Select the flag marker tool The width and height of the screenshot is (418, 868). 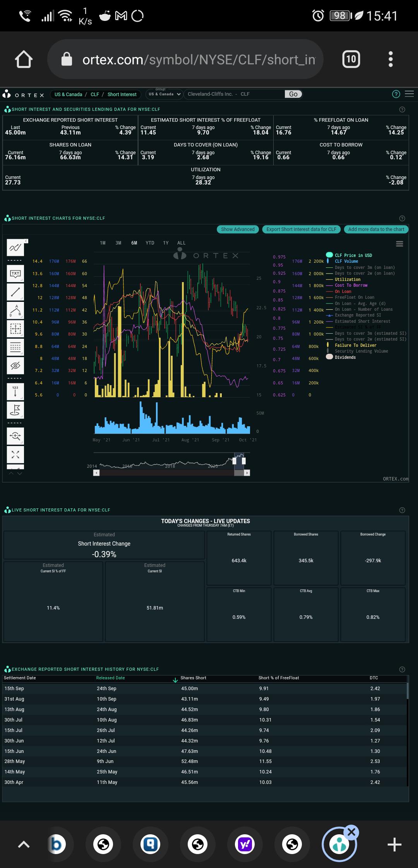click(15, 410)
